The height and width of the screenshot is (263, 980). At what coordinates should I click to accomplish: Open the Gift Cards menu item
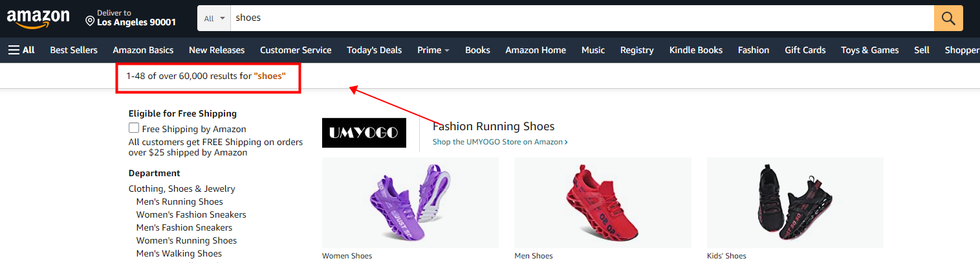click(805, 50)
